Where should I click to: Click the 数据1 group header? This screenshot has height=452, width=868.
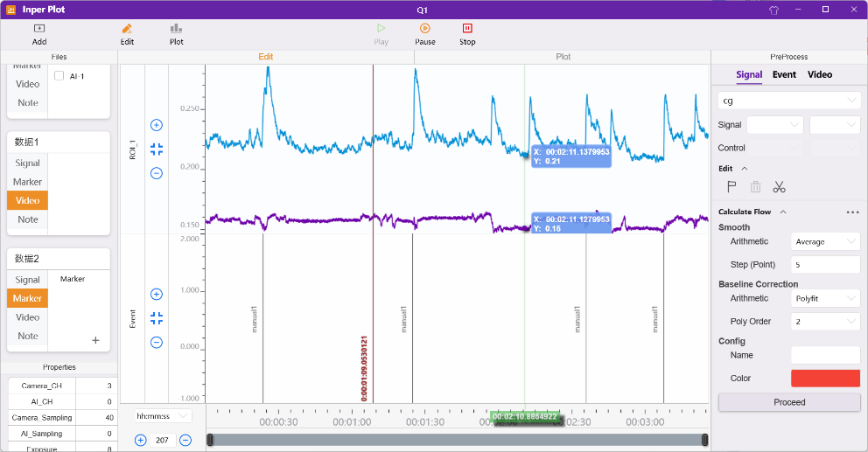58,143
